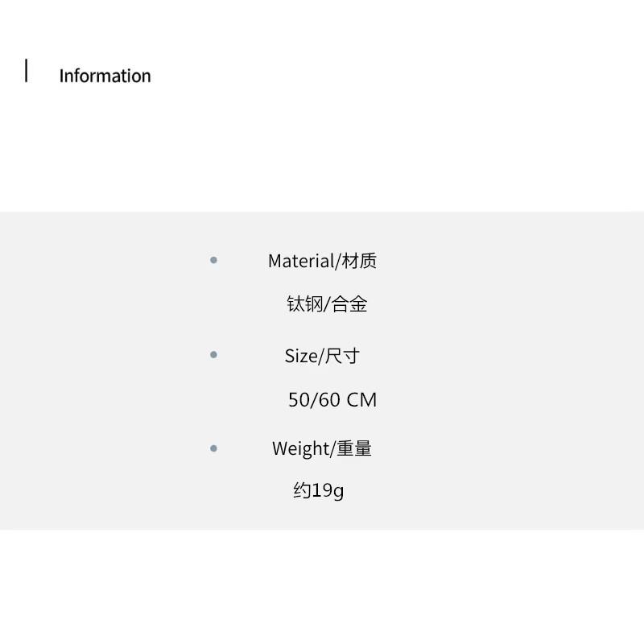Viewport: 644px width, 644px height.
Task: Click the bullet beside Weight/重量
Action: 213,448
